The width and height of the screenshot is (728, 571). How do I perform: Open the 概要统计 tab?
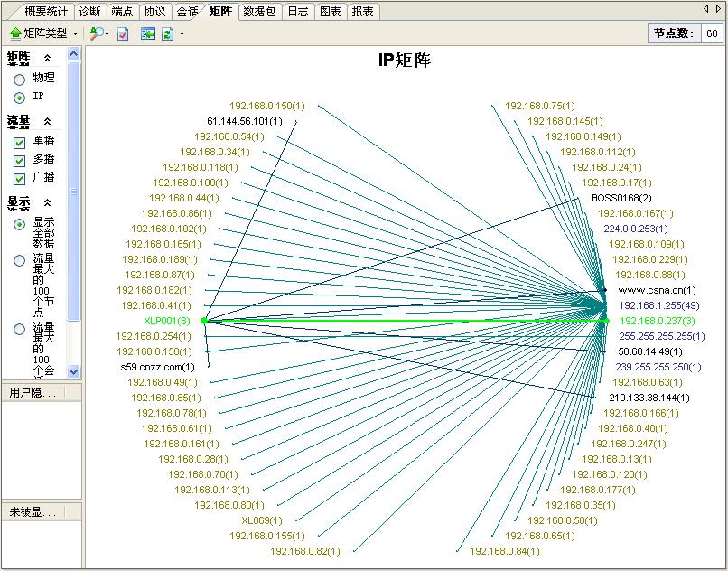coord(46,12)
